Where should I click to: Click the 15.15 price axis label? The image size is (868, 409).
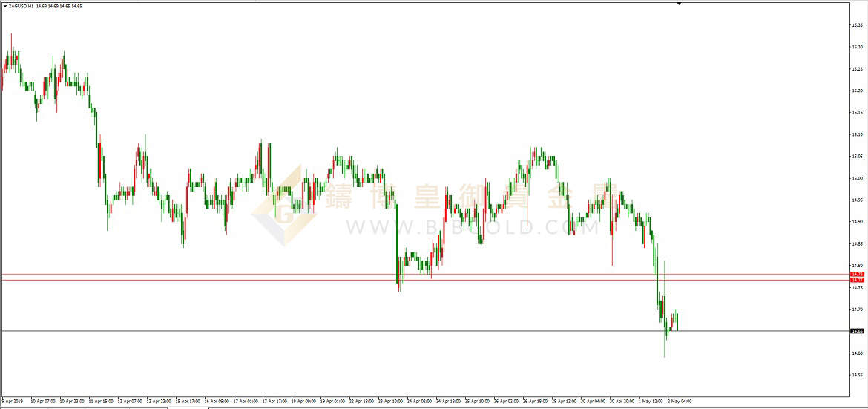pos(858,113)
